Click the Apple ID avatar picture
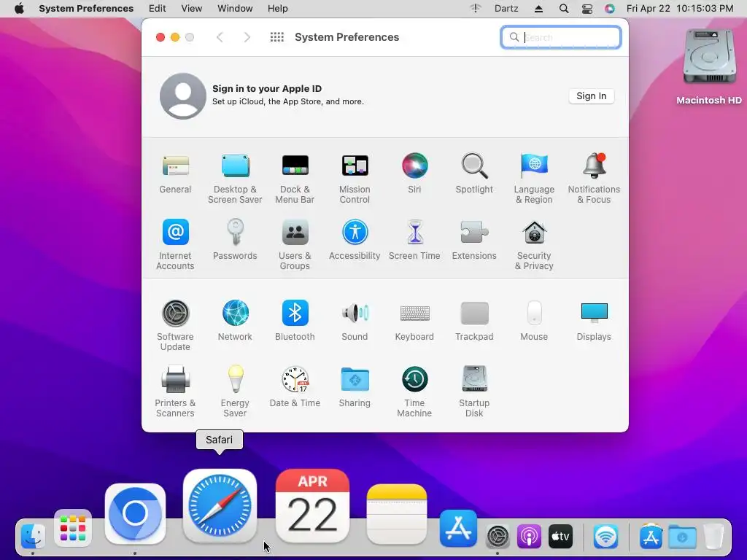This screenshot has height=560, width=747. [x=183, y=96]
